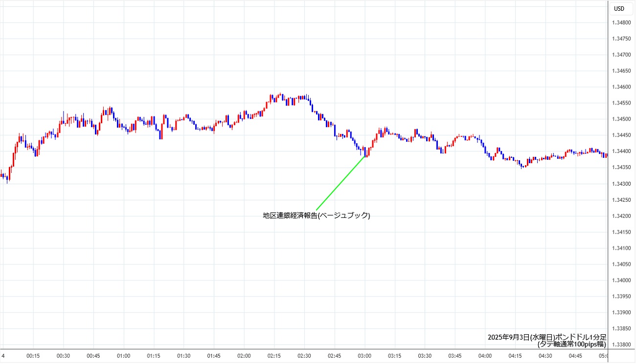Click price label 1.34800 on axis
The image size is (636, 364).
coord(621,22)
